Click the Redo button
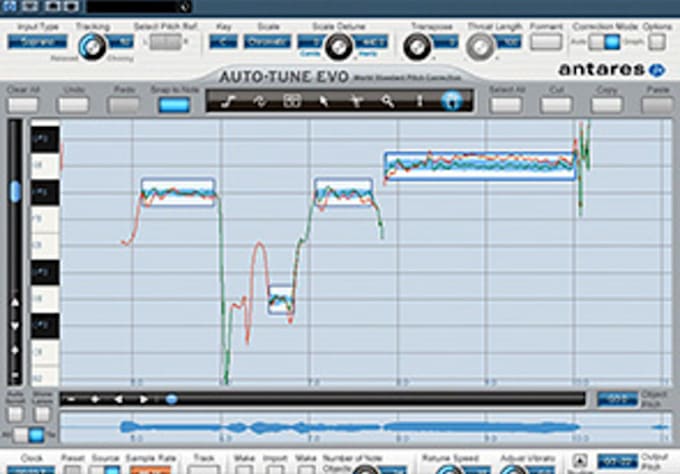This screenshot has height=474, width=680. (x=124, y=105)
